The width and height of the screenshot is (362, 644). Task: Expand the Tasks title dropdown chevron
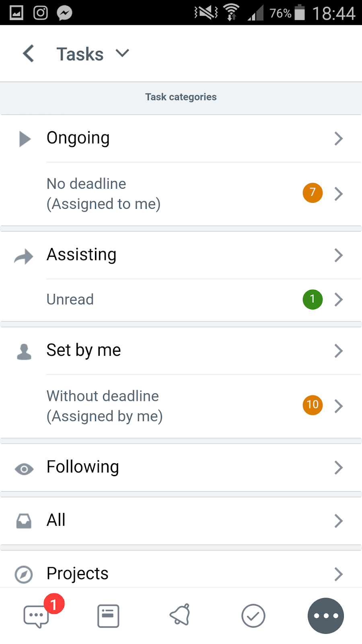tap(122, 53)
